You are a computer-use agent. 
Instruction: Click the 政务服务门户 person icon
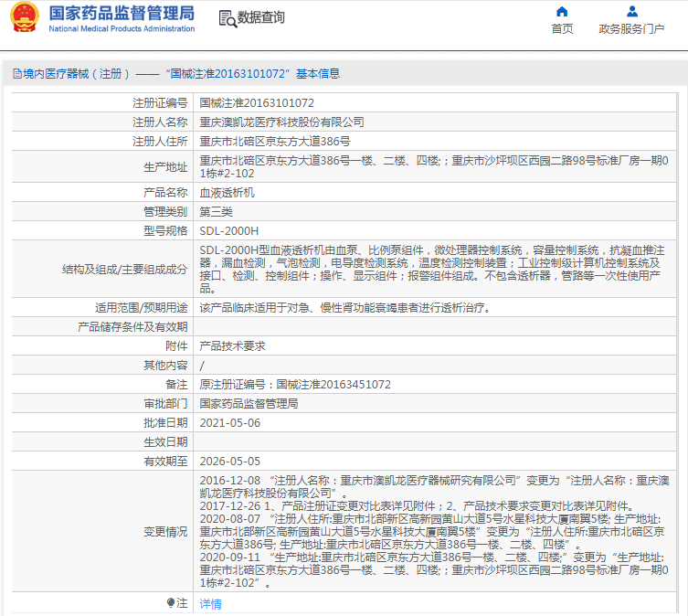click(x=631, y=11)
